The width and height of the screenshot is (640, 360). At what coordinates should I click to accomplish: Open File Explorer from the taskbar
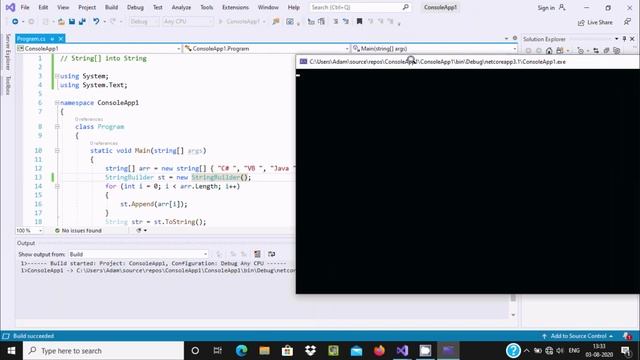(x=264, y=351)
